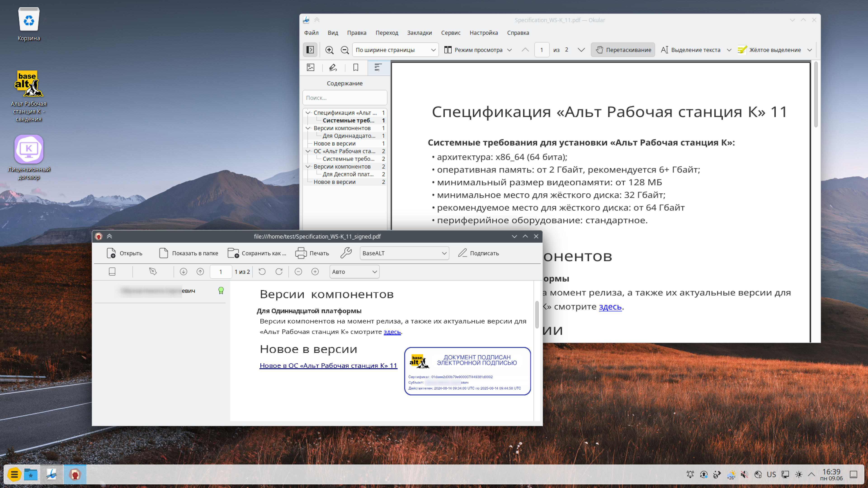The height and width of the screenshot is (488, 868).
Task: Open 'Настройка' menu in Okular
Action: (x=484, y=33)
